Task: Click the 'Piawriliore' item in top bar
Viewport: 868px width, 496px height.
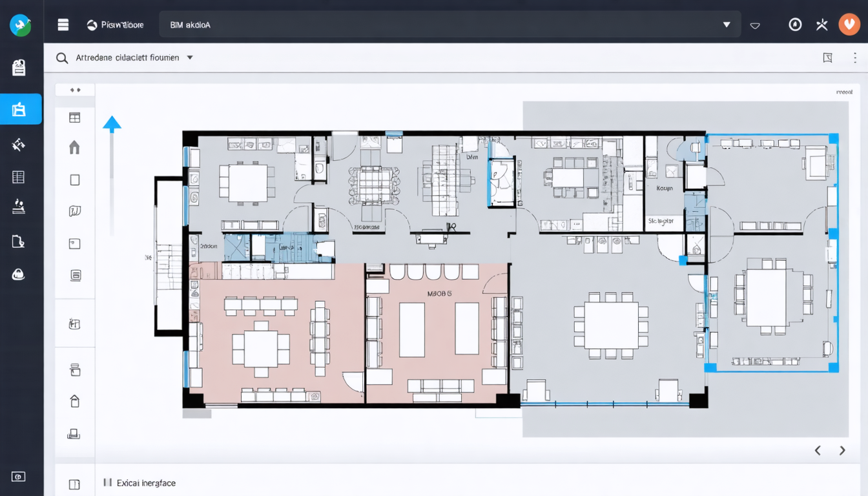Action: (116, 25)
